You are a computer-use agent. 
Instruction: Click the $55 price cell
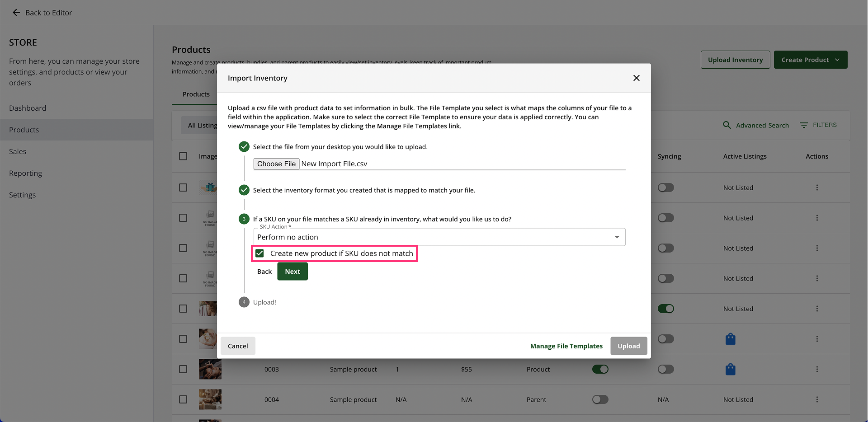coord(467,370)
